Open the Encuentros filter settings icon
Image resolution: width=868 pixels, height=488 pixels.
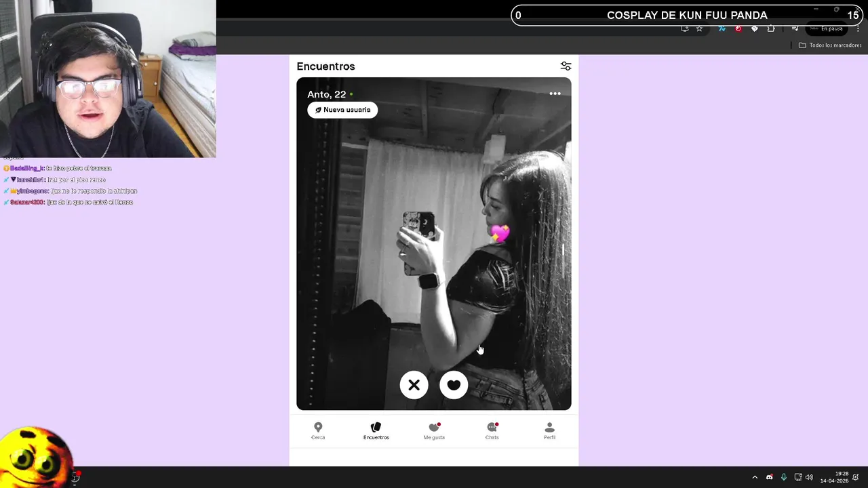[566, 66]
